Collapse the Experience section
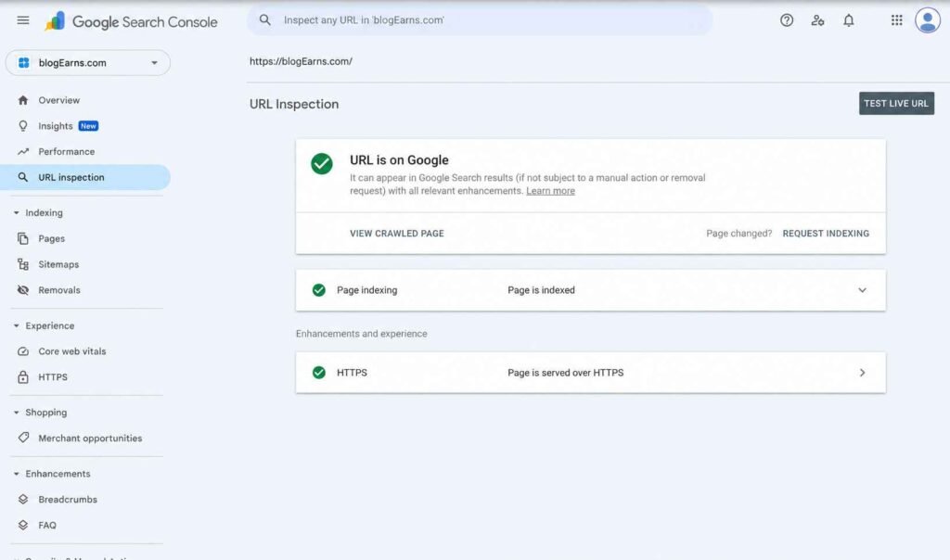This screenshot has width=950, height=560. (x=17, y=325)
